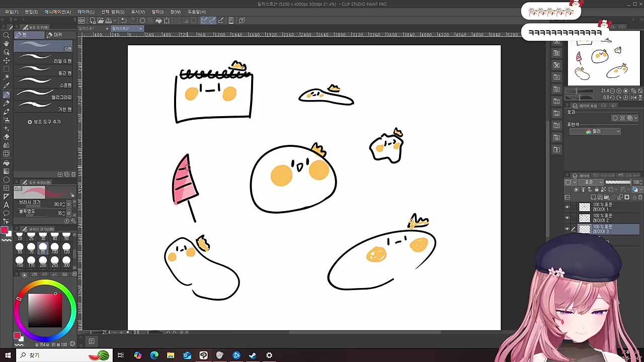
Task: Select the Zoom magnifier tool
Action: 7,35
